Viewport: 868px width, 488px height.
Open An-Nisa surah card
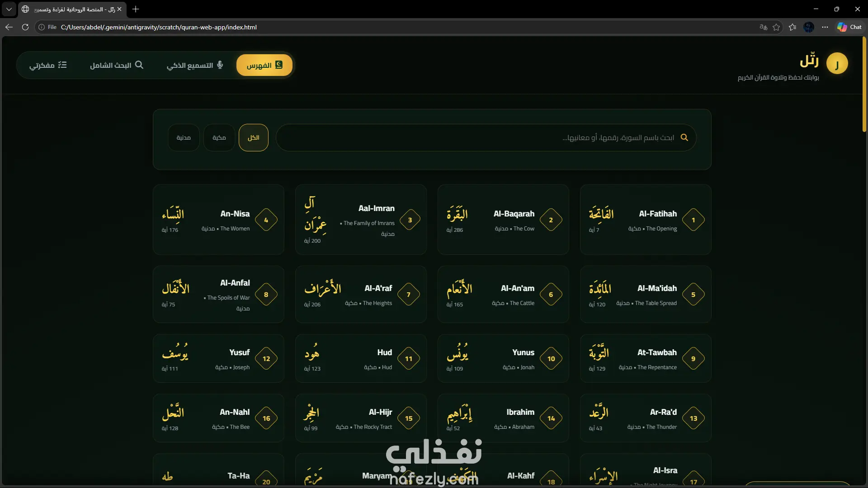point(218,220)
